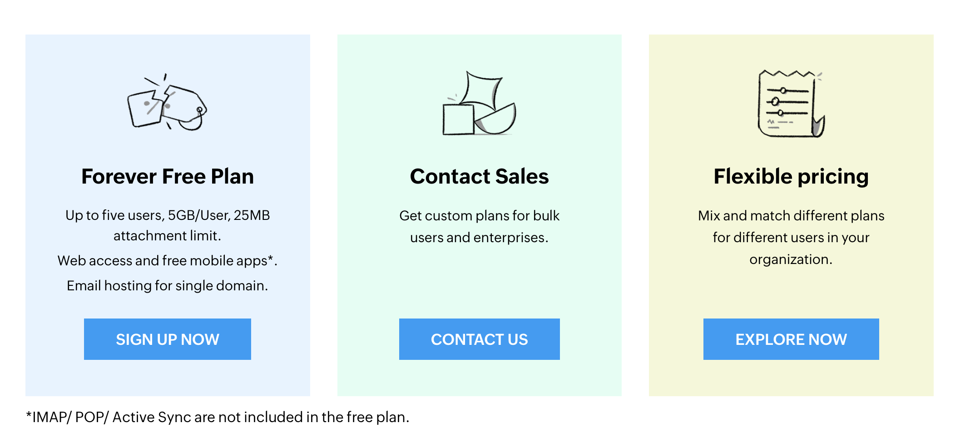Click the 'Up to five users' description text
The image size is (980, 448).
pos(168,225)
